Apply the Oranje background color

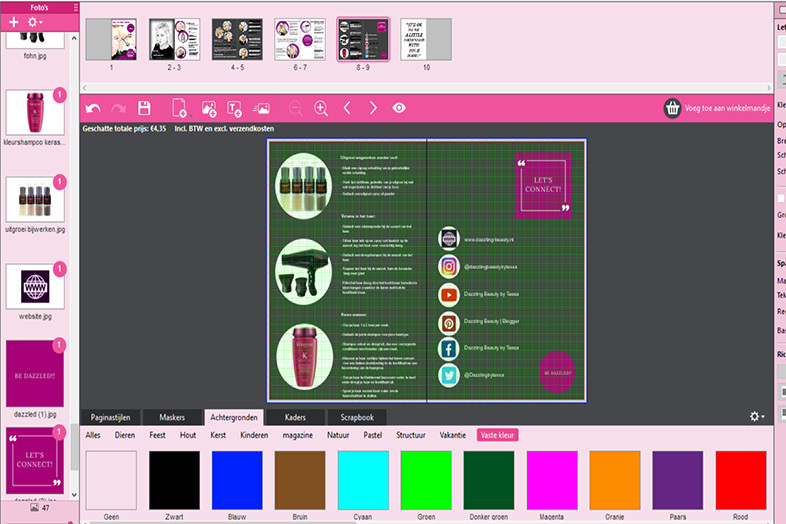pos(615,480)
